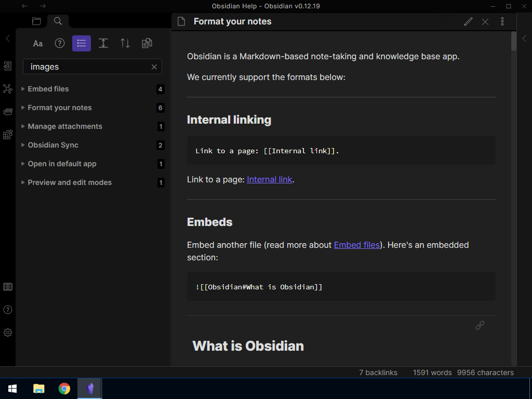The image size is (532, 399).
Task: Open the embedded section link icon
Action: point(480,325)
